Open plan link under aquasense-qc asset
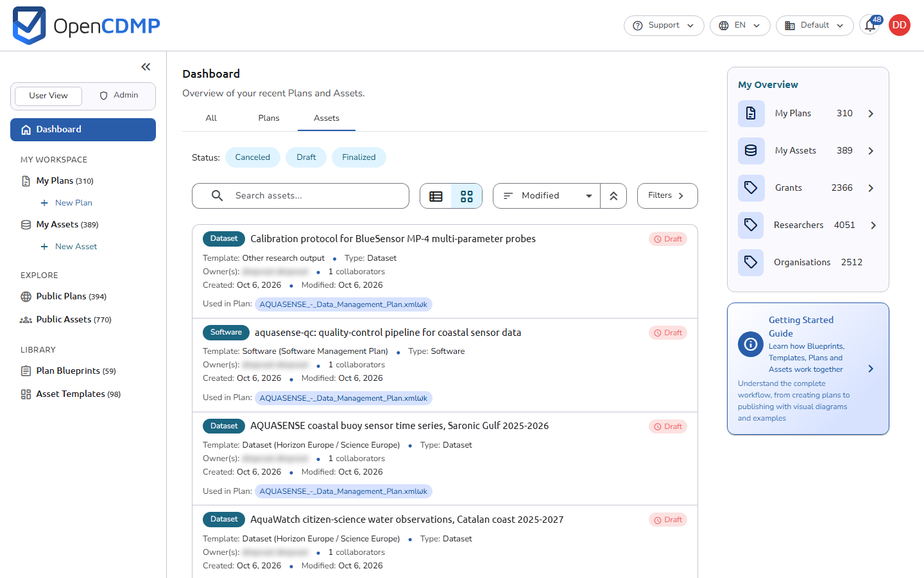The height and width of the screenshot is (578, 924). click(x=343, y=398)
